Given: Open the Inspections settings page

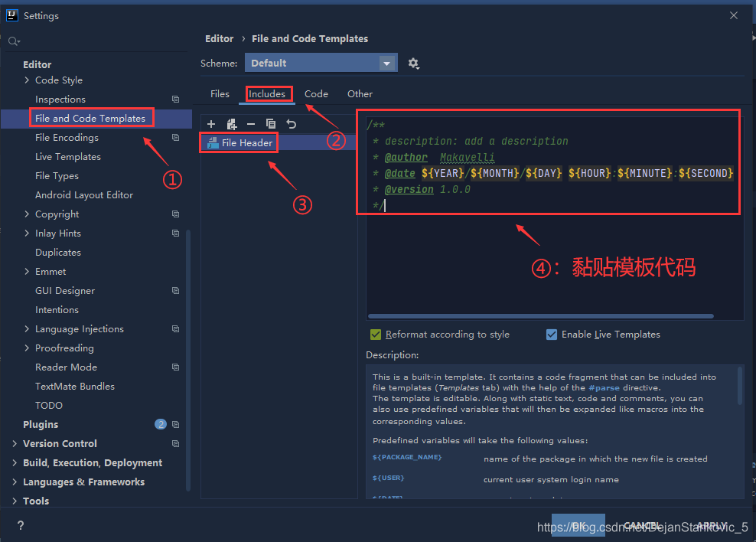Looking at the screenshot, I should [x=60, y=100].
